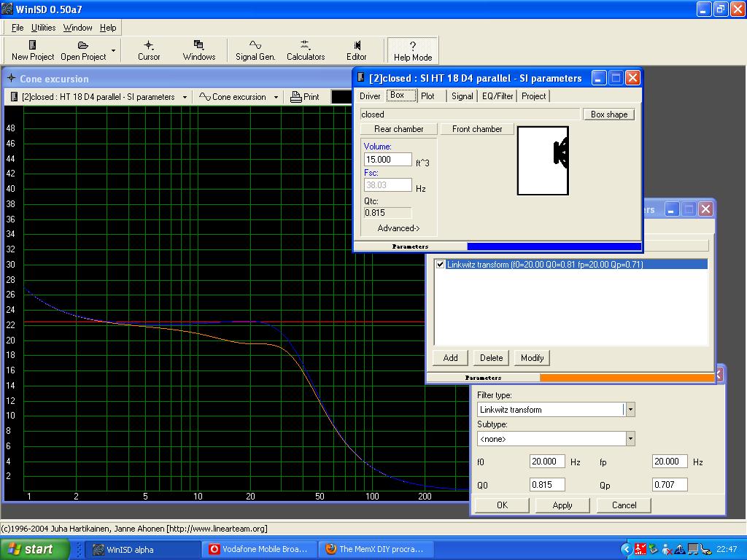Expand the Open Project dropdown arrow
Screen dimensions: 747x560
click(x=113, y=50)
